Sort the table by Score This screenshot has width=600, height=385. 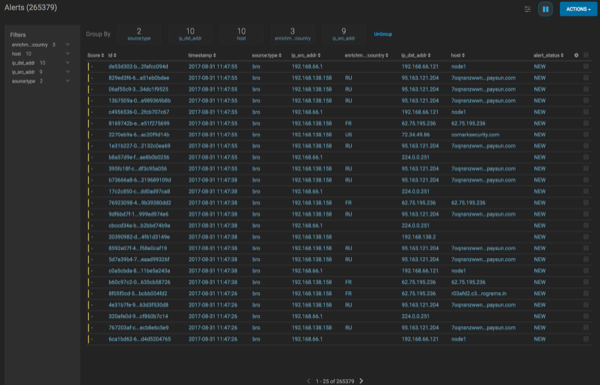[95, 55]
